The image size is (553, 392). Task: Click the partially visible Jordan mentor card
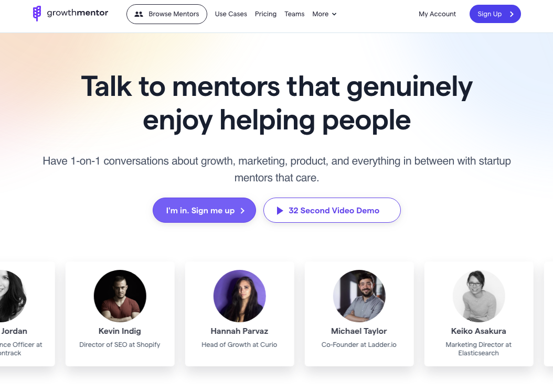27,314
